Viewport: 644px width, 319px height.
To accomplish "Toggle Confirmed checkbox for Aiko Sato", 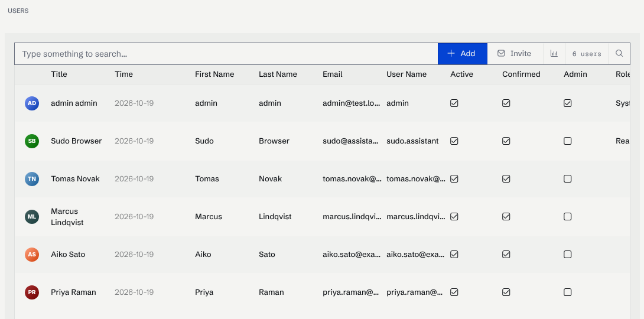I will (506, 255).
